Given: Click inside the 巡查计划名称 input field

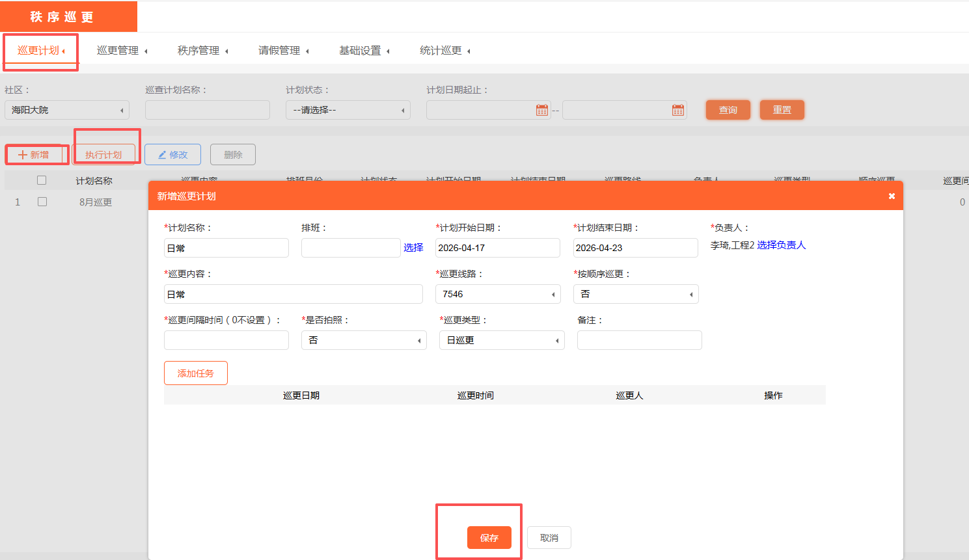Looking at the screenshot, I should tap(207, 109).
